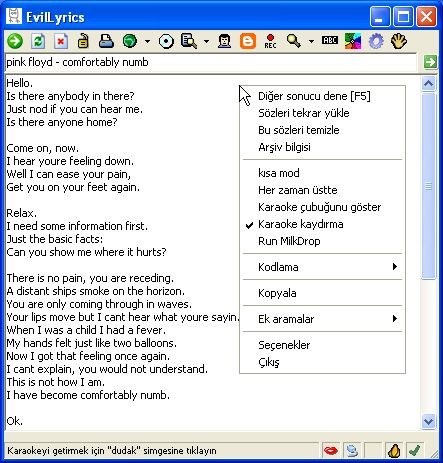Click green go arrow beside search field
The image size is (443, 463).
click(x=430, y=62)
